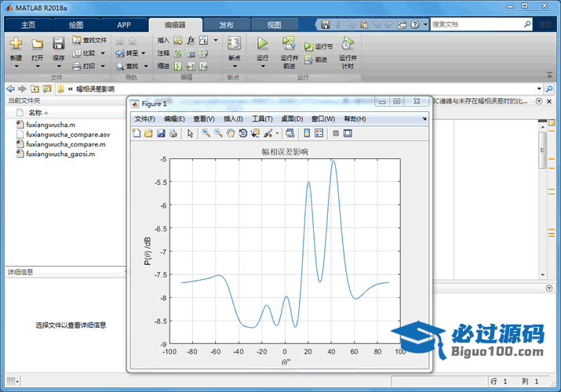This screenshot has height=392, width=561.
Task: Switch to the Publish ribbon tab
Action: (x=226, y=25)
